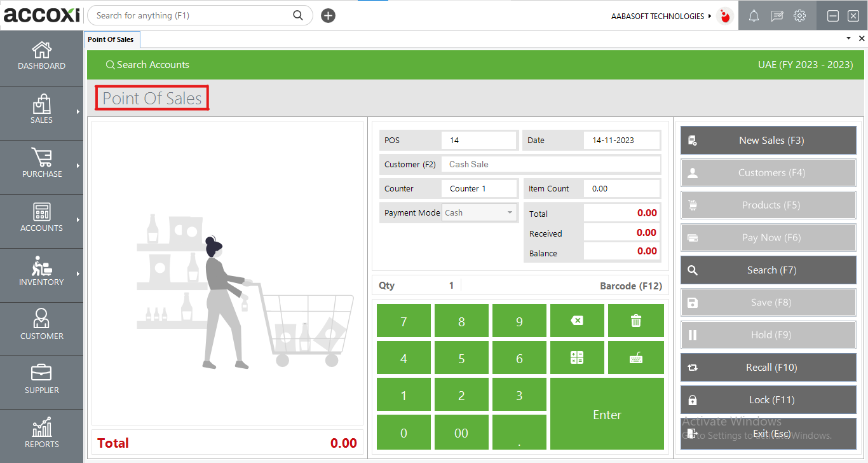Click the Reports sidebar icon
The image size is (868, 463).
(41, 435)
